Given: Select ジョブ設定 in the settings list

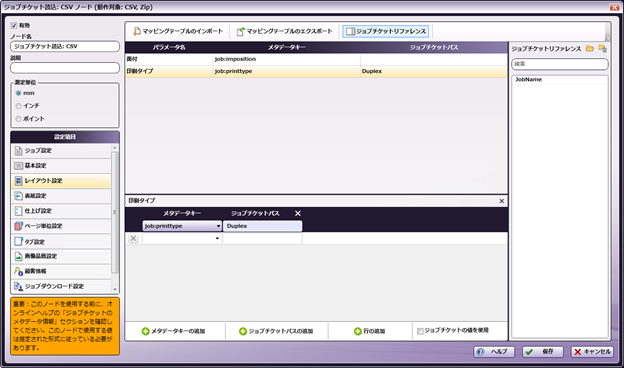Looking at the screenshot, I should point(61,151).
